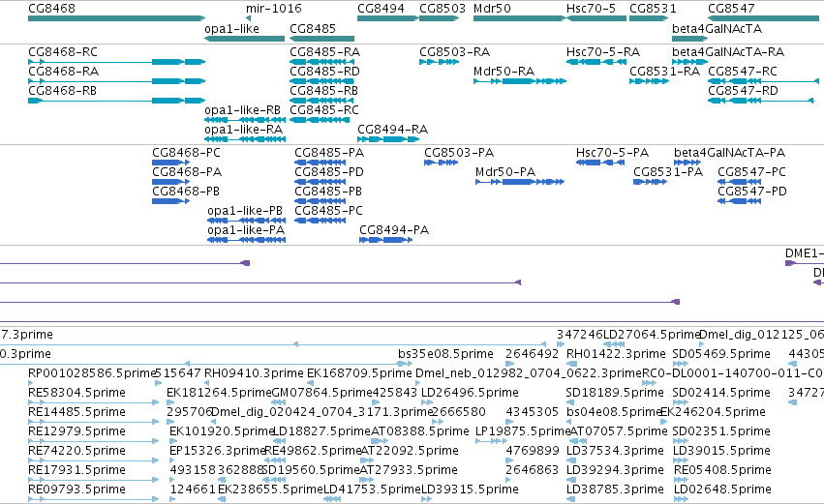Viewport: 824px width, 504px height.
Task: Select the opa1-like-PA protein label
Action: click(246, 230)
